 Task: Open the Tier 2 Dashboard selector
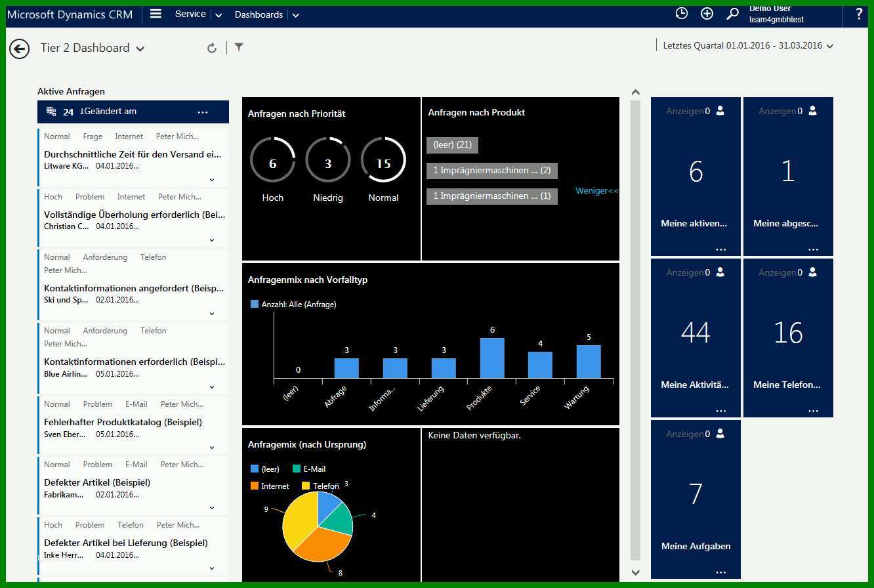coord(93,48)
